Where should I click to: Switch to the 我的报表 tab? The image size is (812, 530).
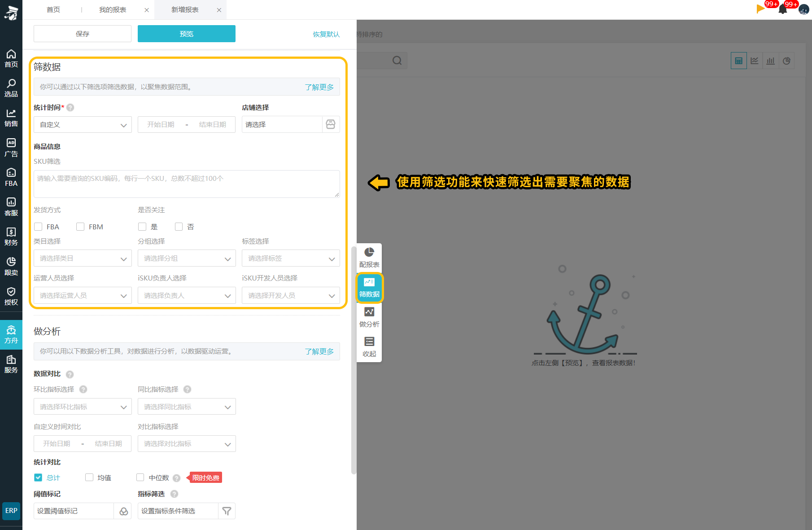[113, 10]
